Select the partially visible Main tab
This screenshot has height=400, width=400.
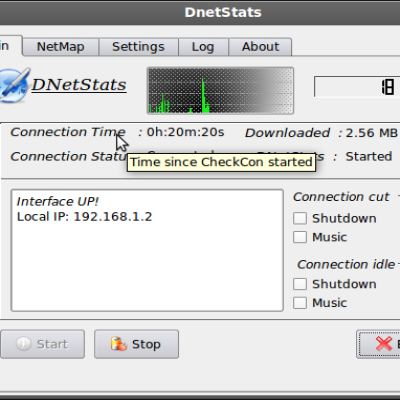[x=10, y=46]
